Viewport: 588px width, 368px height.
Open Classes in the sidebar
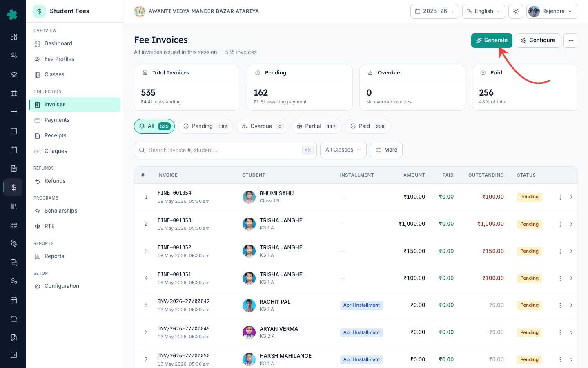75,75
